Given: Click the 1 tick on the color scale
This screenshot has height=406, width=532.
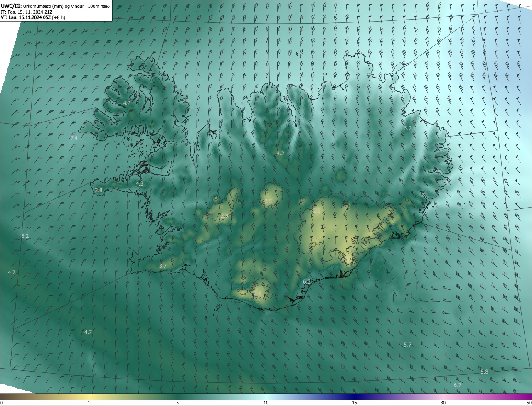Looking at the screenshot, I should [89, 403].
